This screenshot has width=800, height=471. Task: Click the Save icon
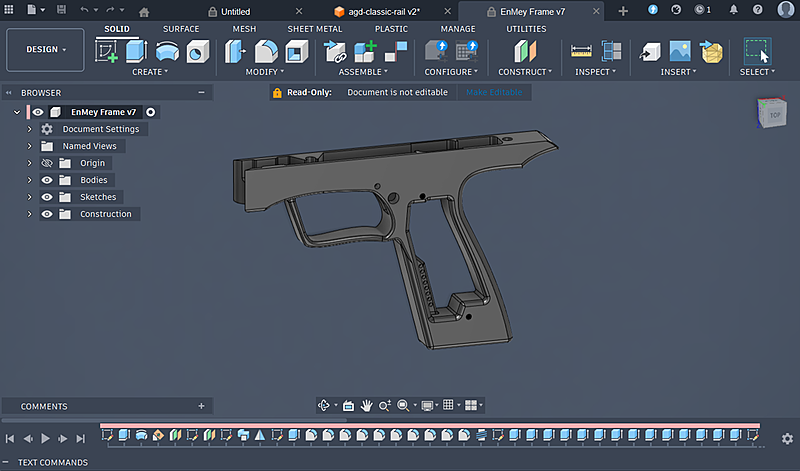pos(61,10)
